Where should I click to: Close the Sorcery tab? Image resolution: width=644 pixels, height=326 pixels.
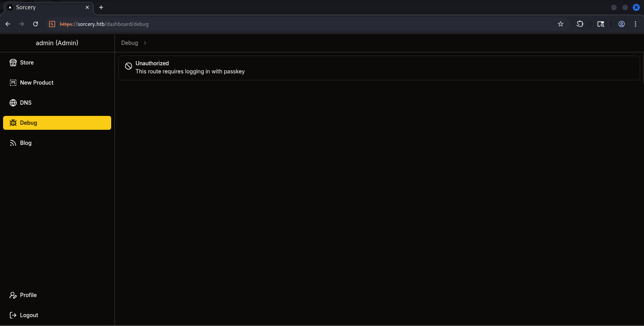[87, 7]
